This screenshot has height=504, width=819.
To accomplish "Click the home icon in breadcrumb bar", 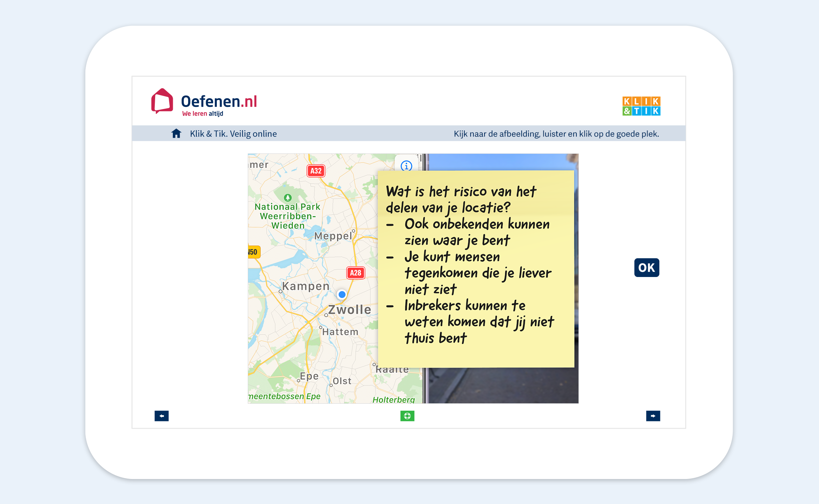I will pos(176,134).
